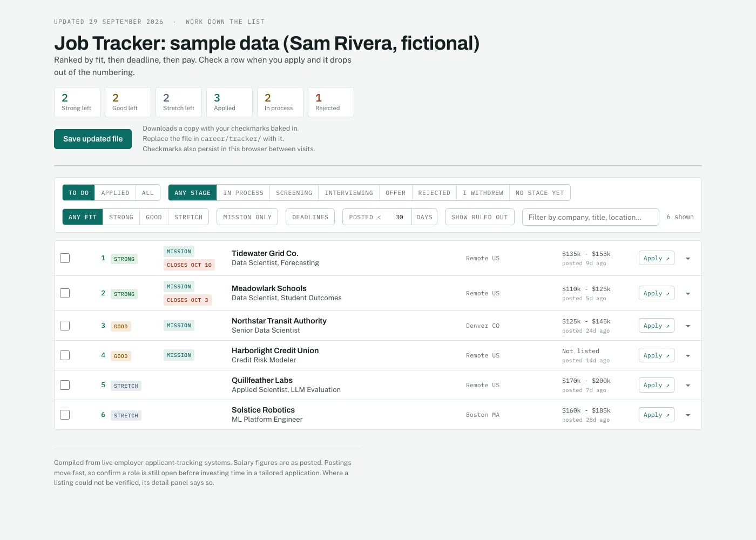
Task: Filter by No Stage Yet
Action: (x=539, y=193)
